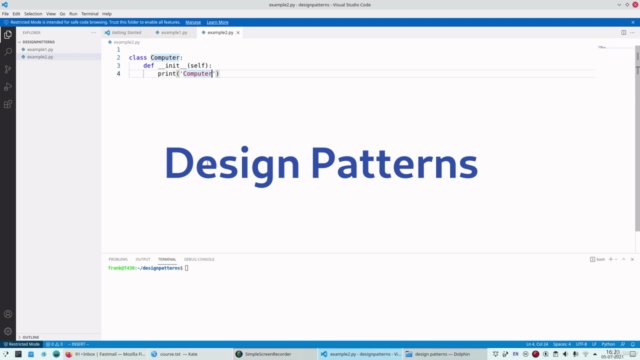Image resolution: width=640 pixels, height=360 pixels.
Task: Change the LF end-of-line sequence
Action: (594, 344)
